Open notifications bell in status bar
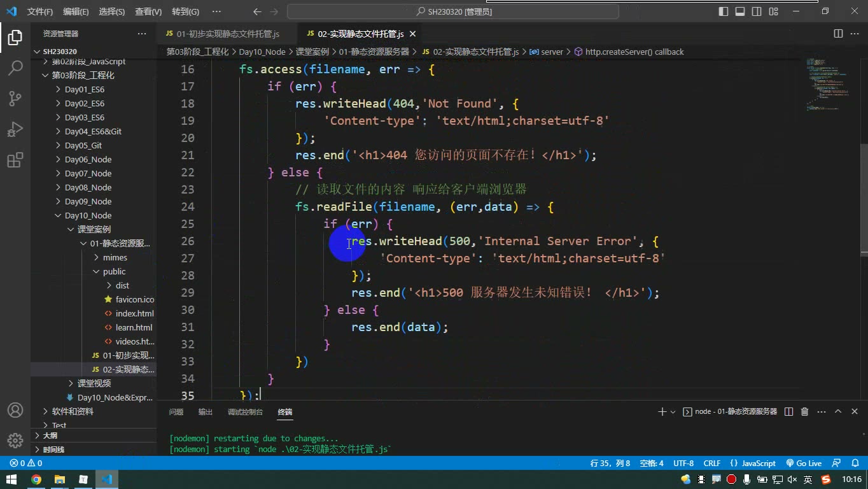The image size is (868, 489). click(854, 464)
